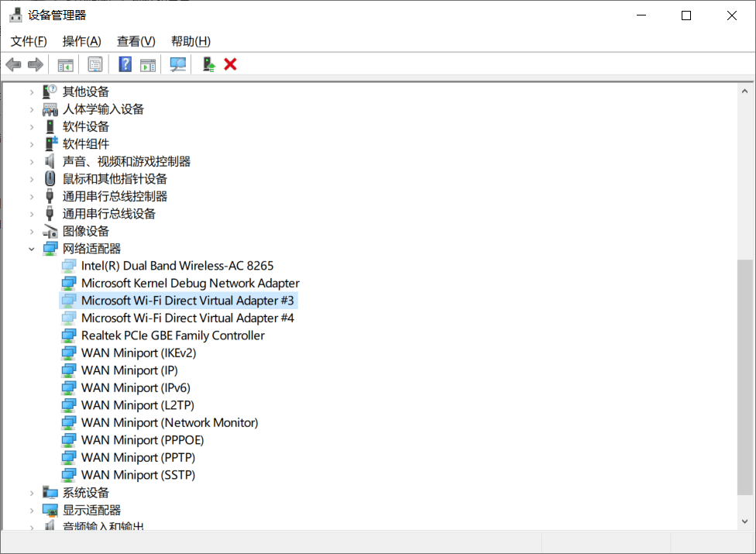
Task: Click the scrollbar down arrow
Action: 745,521
